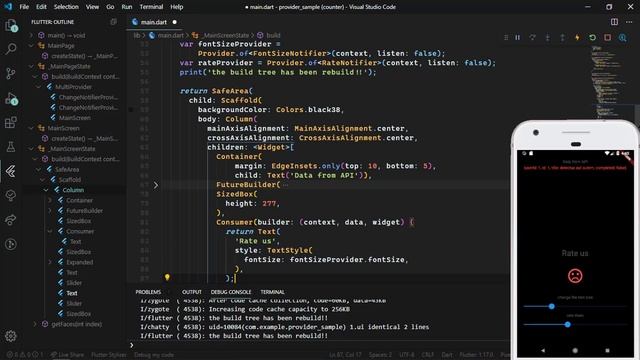Image resolution: width=640 pixels, height=360 pixels.
Task: Tap the Android back button in emulator
Action: click(x=543, y=350)
